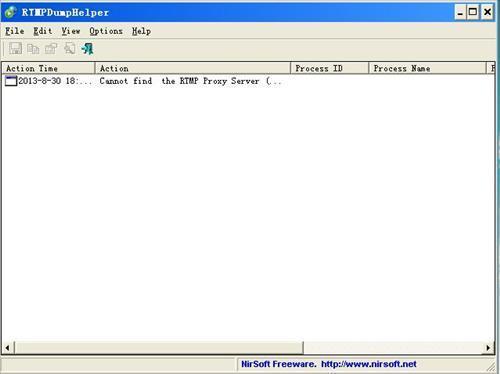Click the Copy Selected Items toolbar icon
Screen dimensions: 500x374
pyautogui.click(x=33, y=49)
